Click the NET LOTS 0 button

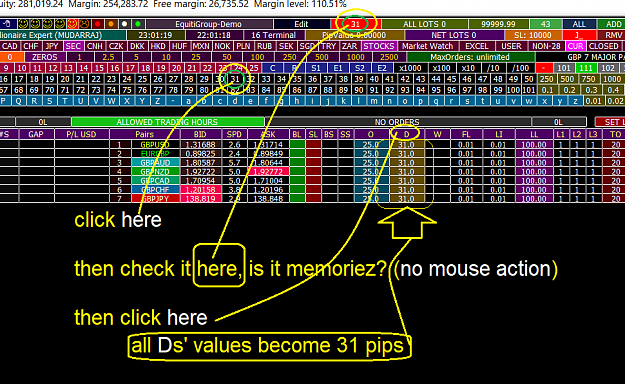click(x=454, y=35)
